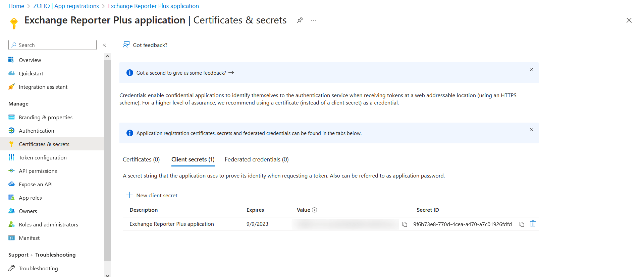Click the Search box in sidebar
644x277 pixels.
point(52,45)
